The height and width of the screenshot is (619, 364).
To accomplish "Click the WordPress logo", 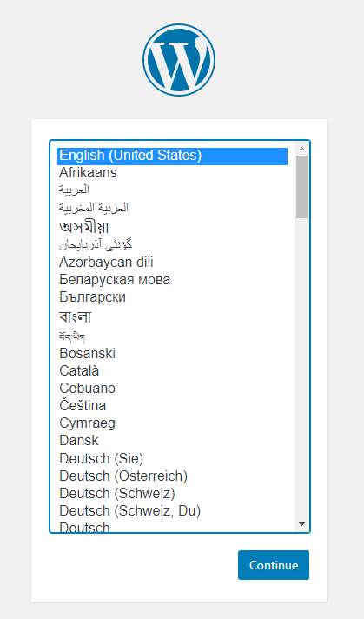I will pyautogui.click(x=179, y=60).
